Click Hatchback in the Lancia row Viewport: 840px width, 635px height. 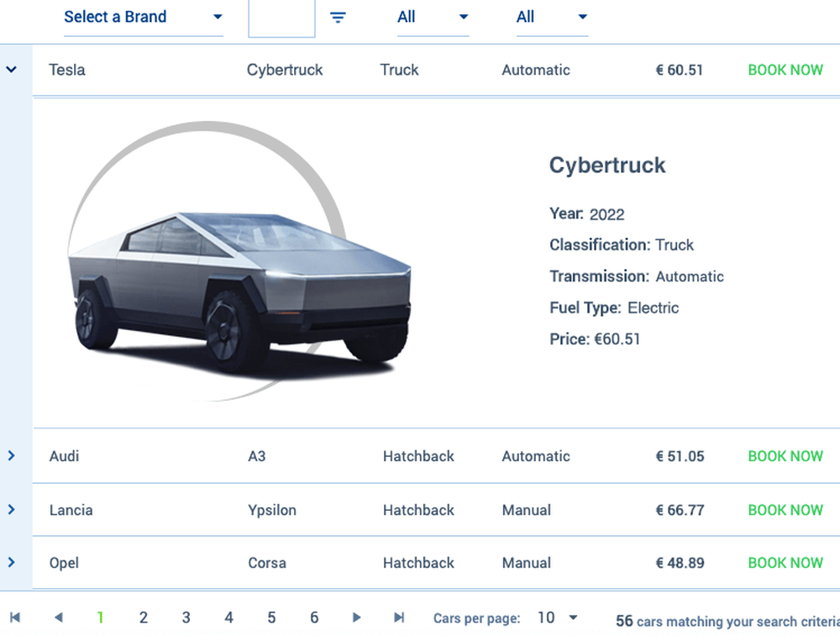(418, 510)
